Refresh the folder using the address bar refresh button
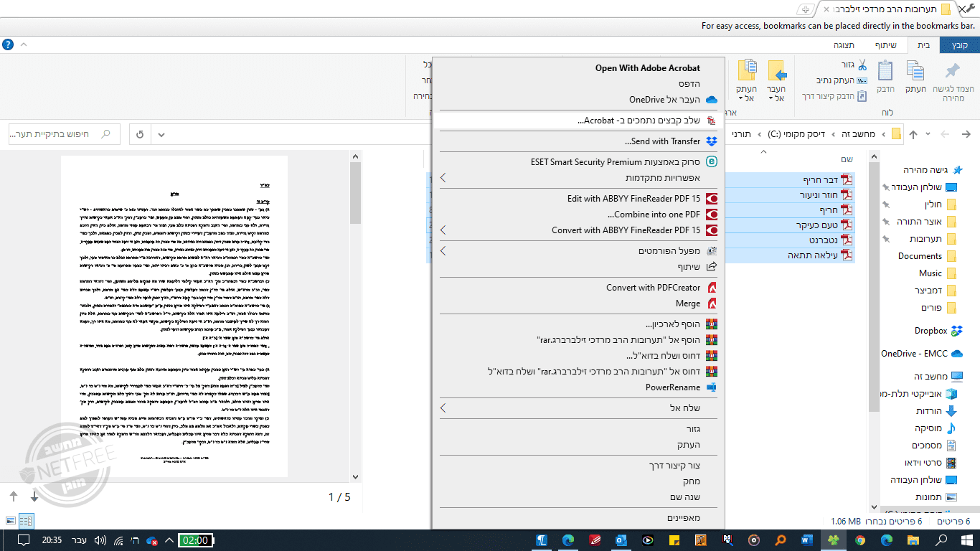Screen dimensions: 980x551 pos(140,134)
